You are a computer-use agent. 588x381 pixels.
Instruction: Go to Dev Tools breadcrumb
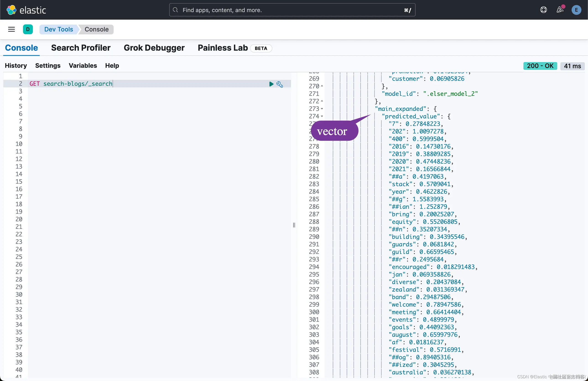pos(59,29)
